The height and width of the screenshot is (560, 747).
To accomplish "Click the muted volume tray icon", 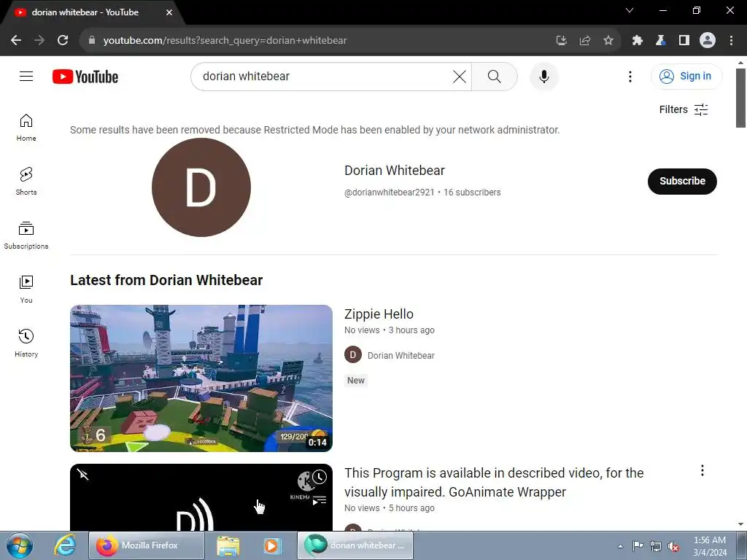I will pos(673,546).
